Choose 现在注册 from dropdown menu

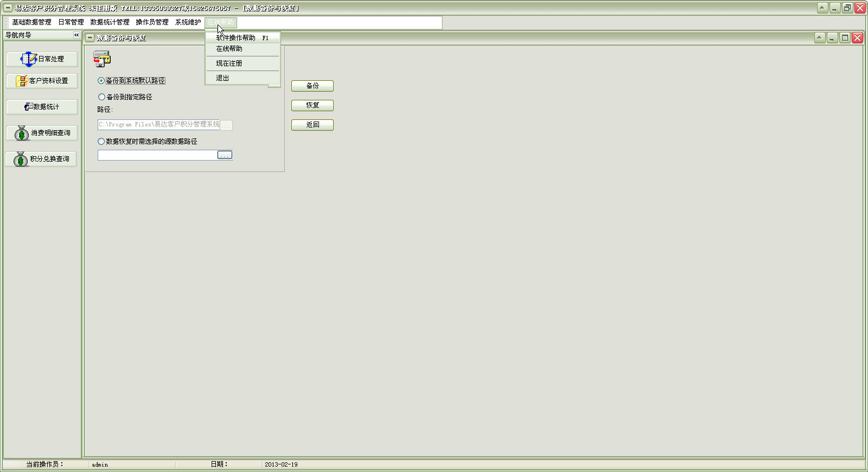tap(242, 63)
